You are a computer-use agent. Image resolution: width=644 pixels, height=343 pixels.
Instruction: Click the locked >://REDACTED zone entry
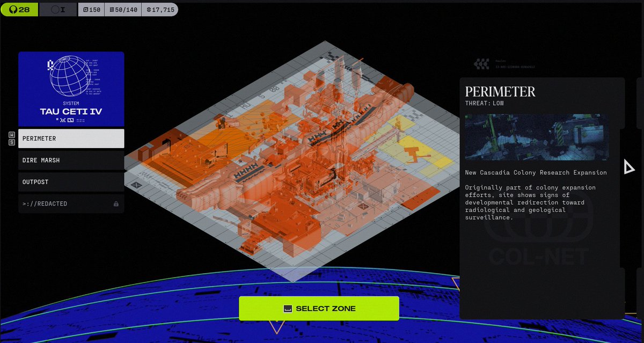pyautogui.click(x=71, y=204)
